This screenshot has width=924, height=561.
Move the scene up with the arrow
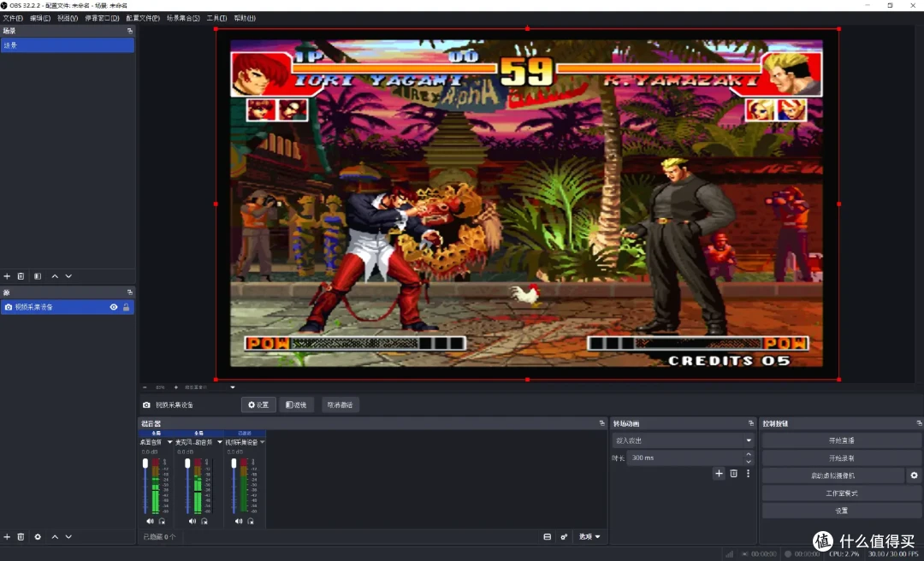tap(55, 275)
